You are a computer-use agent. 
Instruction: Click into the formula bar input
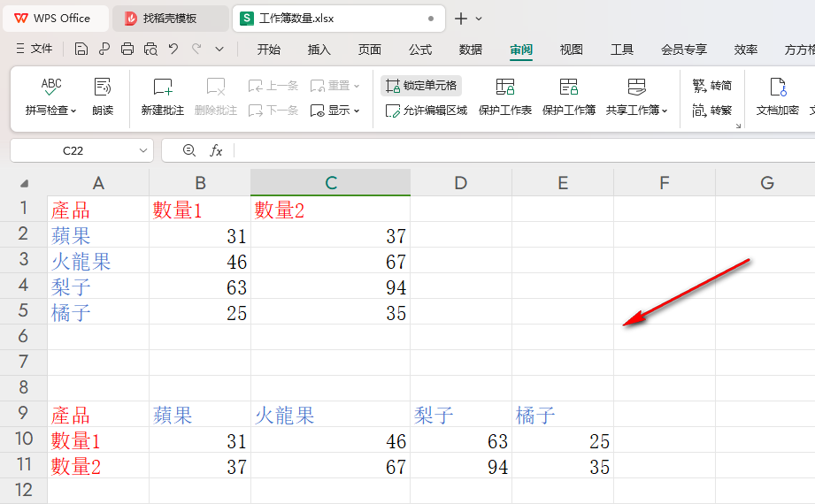[525, 150]
